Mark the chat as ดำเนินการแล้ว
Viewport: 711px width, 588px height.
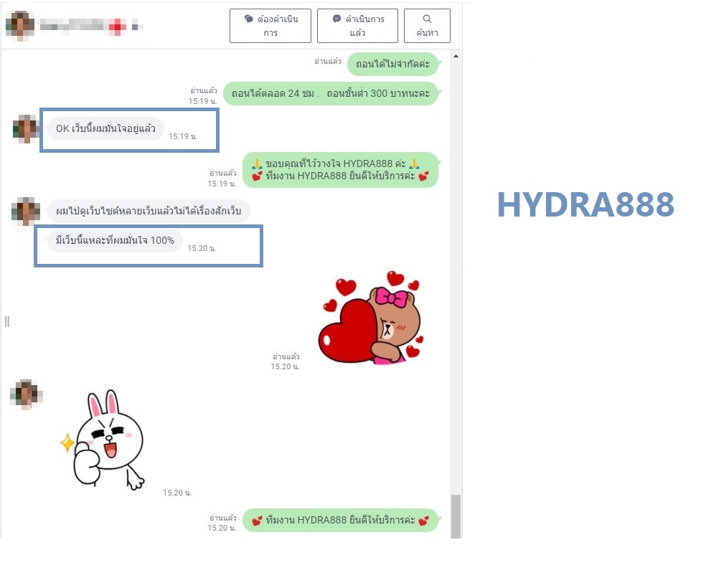(x=358, y=26)
